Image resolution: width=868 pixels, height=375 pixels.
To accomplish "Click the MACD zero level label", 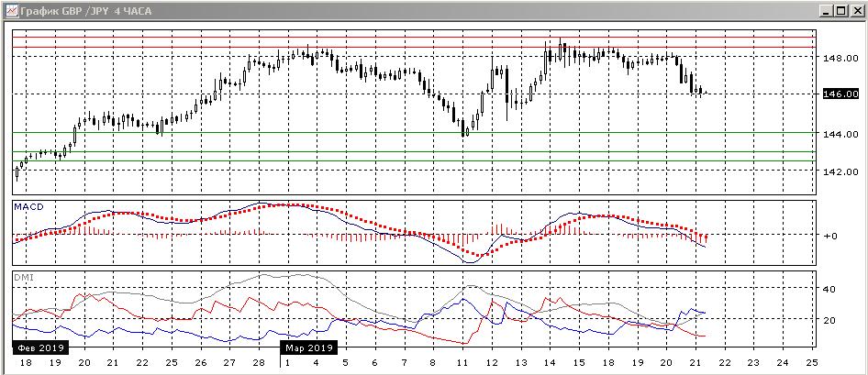I will click(830, 236).
